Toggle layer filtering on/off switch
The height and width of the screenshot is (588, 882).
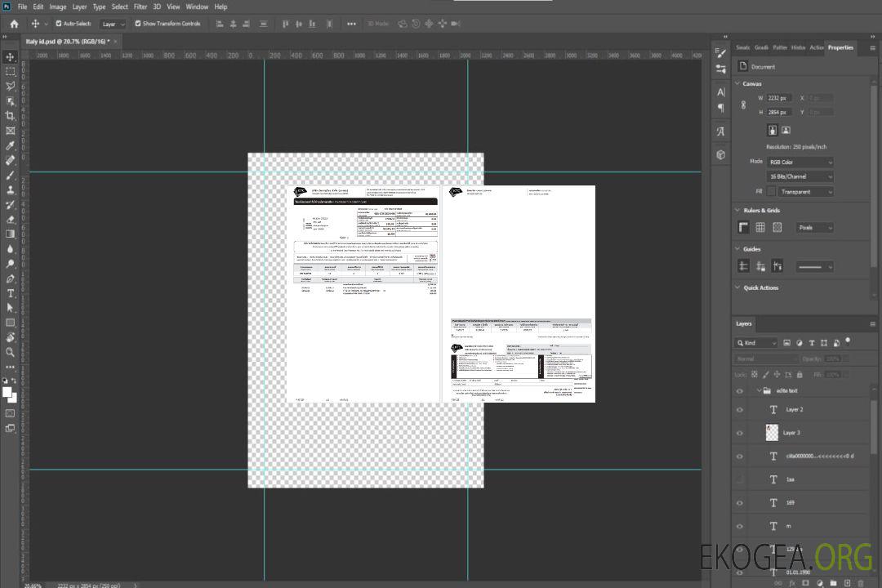[848, 341]
